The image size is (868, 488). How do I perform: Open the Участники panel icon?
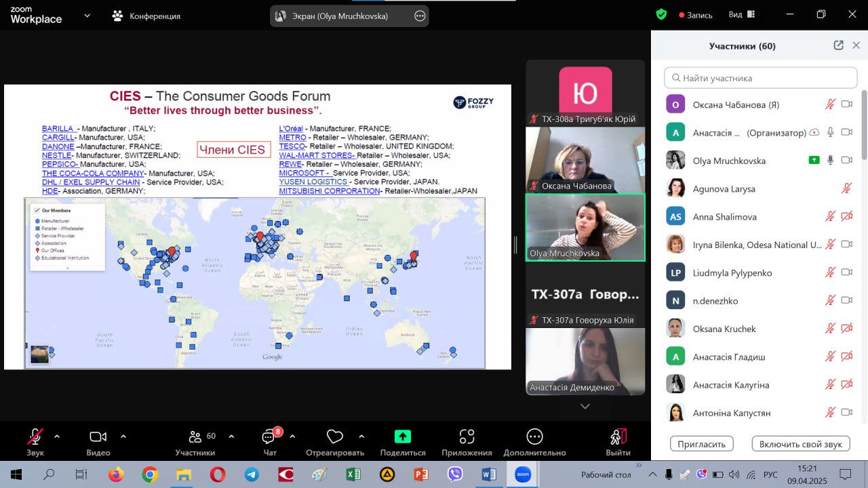(195, 436)
